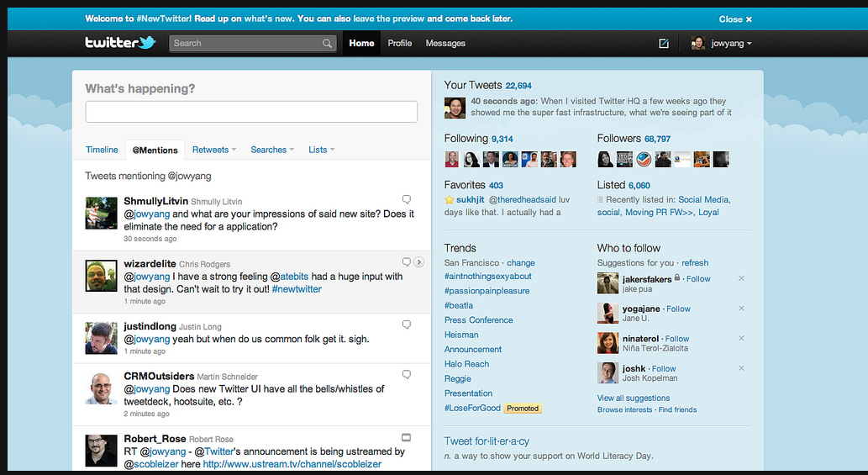The width and height of the screenshot is (868, 475).
Task: Open the ustream.tv scobleizer channel link
Action: point(292,464)
